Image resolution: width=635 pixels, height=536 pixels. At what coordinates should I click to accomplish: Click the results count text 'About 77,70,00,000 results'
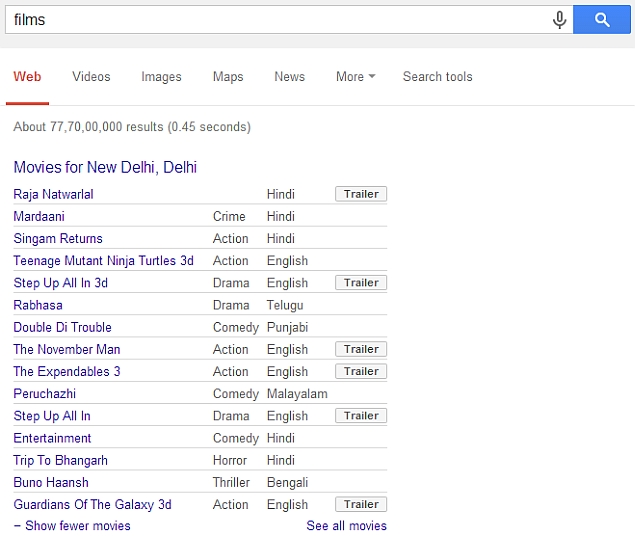tap(88, 127)
